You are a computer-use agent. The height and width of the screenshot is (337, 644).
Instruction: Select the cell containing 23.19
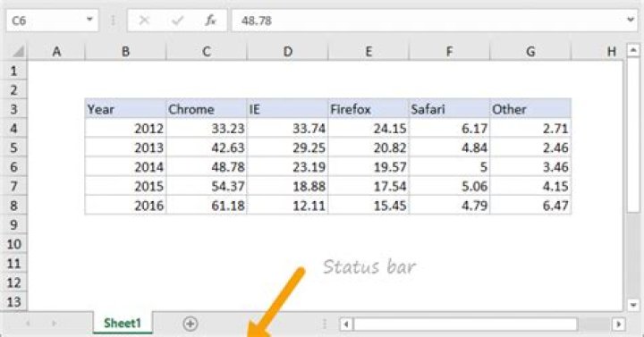[x=287, y=167]
